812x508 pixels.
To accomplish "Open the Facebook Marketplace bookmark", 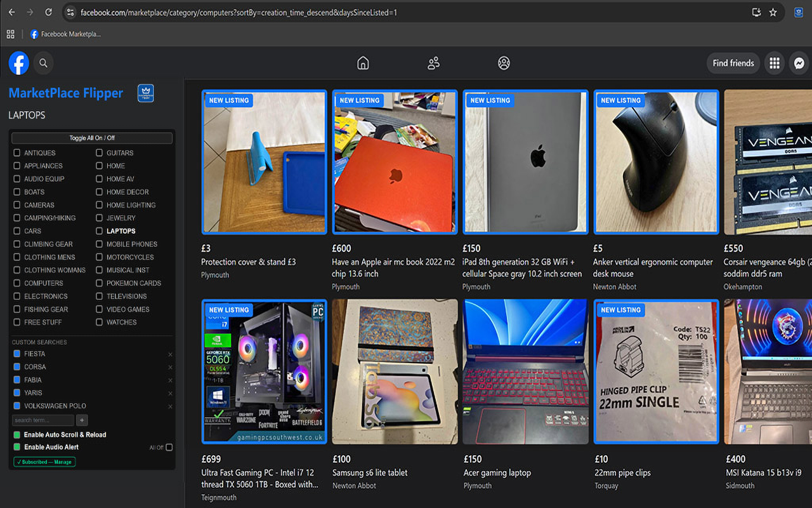I will pos(65,34).
